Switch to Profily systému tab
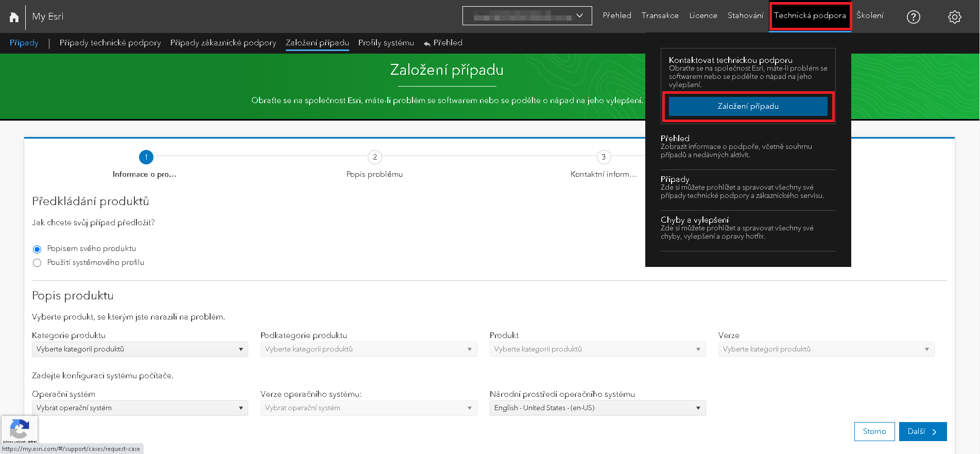 [386, 43]
